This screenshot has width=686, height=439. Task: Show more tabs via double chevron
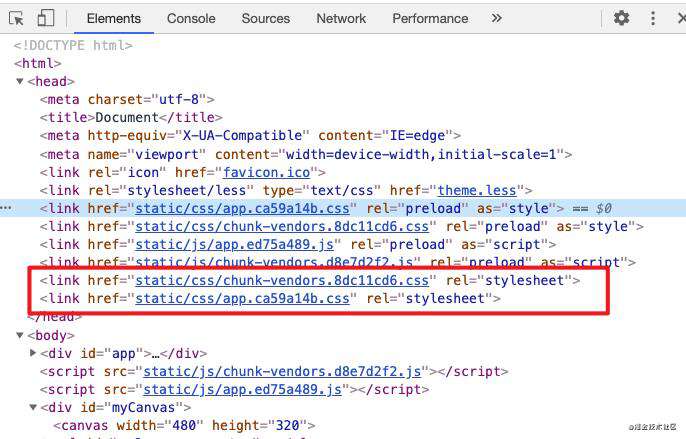coord(496,18)
